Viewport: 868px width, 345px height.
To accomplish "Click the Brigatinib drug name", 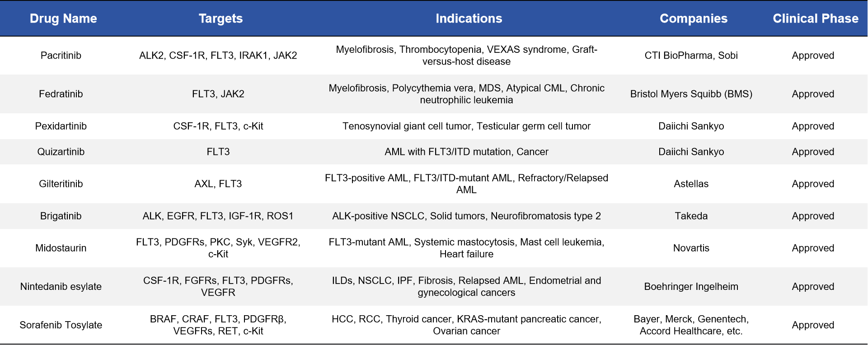I will [61, 216].
